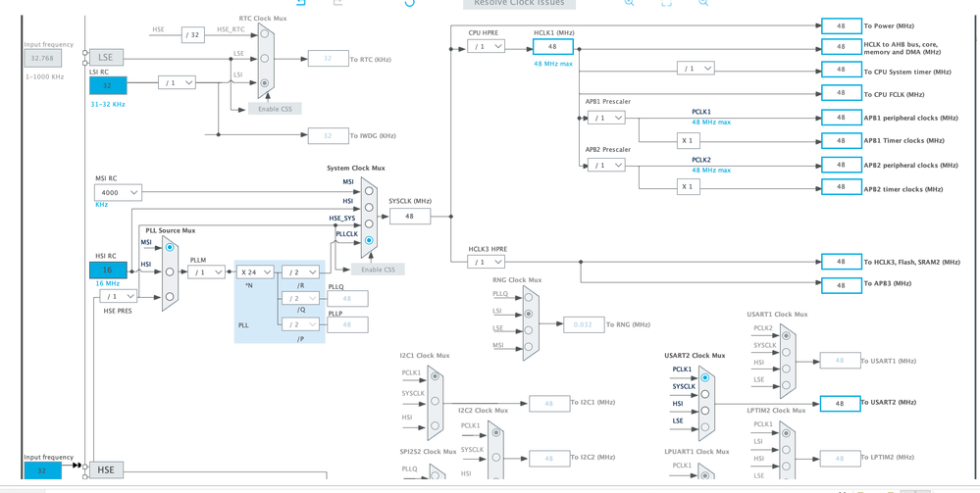Open the PLLM divider dropdown
Screen dimensions: 980x493
click(207, 271)
